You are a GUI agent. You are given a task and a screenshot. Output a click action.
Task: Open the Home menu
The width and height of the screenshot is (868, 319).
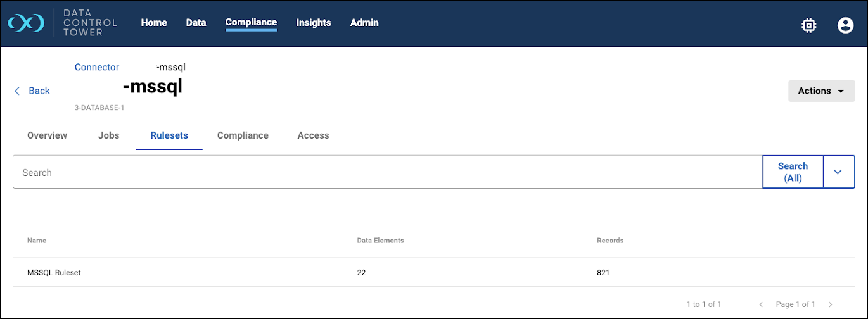[x=154, y=23]
